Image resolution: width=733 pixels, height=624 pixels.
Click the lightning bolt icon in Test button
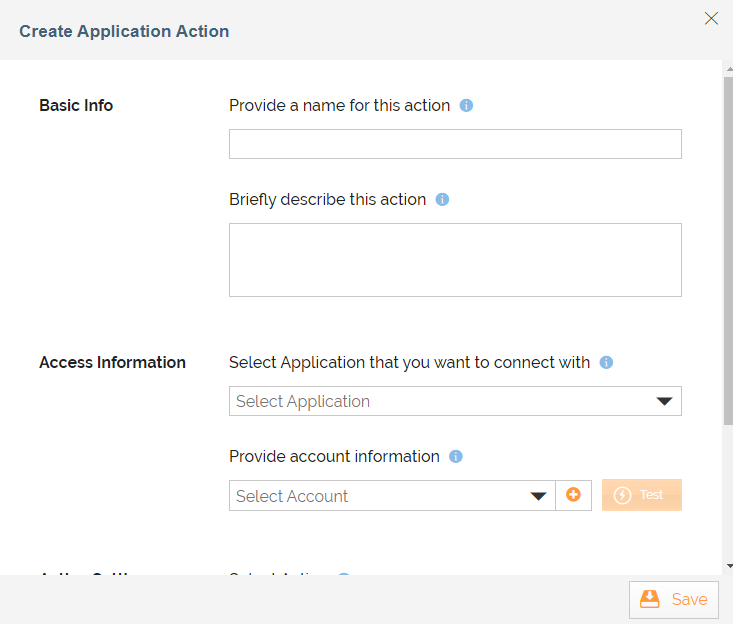click(622, 495)
